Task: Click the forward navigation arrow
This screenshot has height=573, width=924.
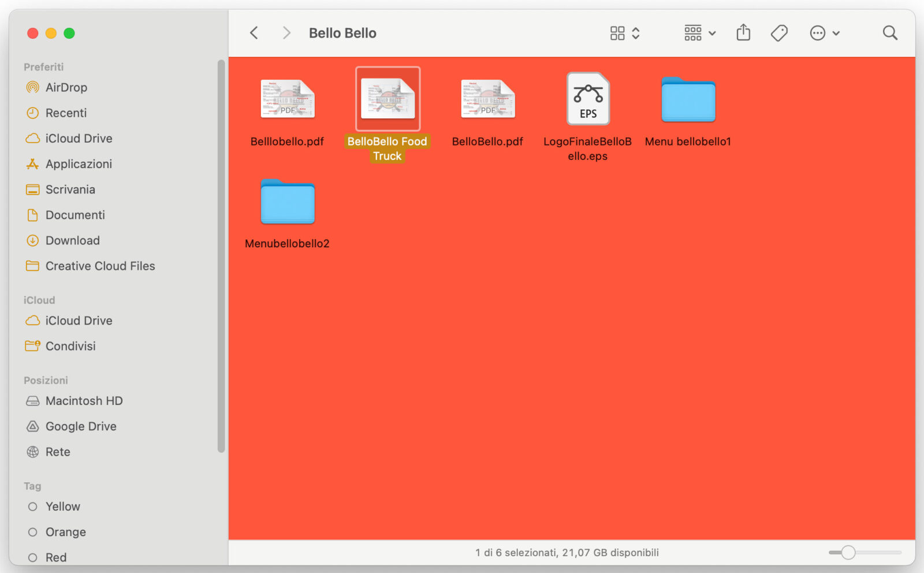Action: click(x=286, y=33)
